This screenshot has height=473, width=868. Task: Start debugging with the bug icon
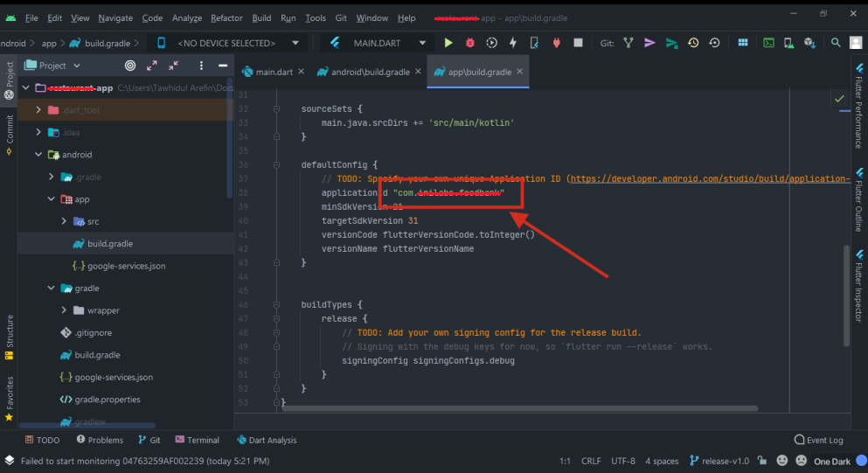click(470, 43)
